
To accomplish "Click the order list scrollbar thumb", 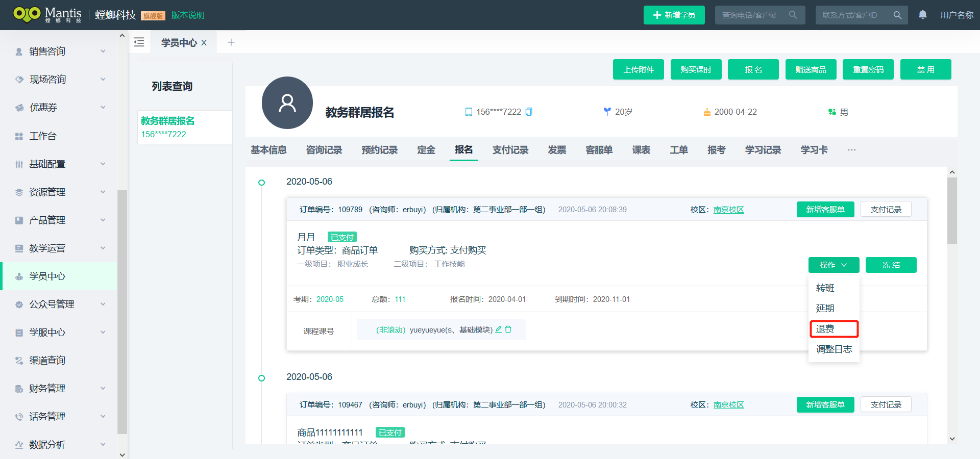I will 952,211.
